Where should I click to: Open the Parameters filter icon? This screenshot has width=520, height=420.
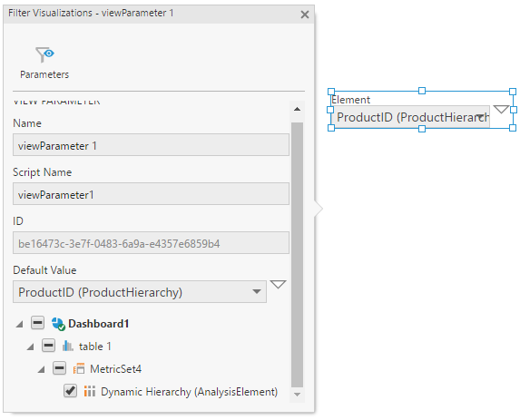click(x=44, y=54)
